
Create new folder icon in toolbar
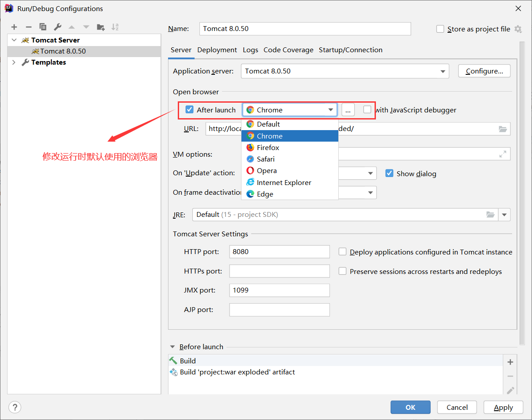pos(101,27)
